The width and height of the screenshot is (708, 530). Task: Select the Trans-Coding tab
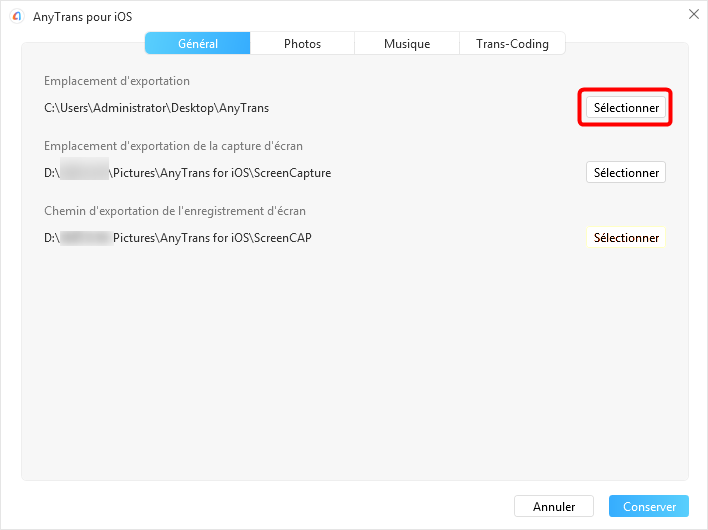[x=512, y=44]
